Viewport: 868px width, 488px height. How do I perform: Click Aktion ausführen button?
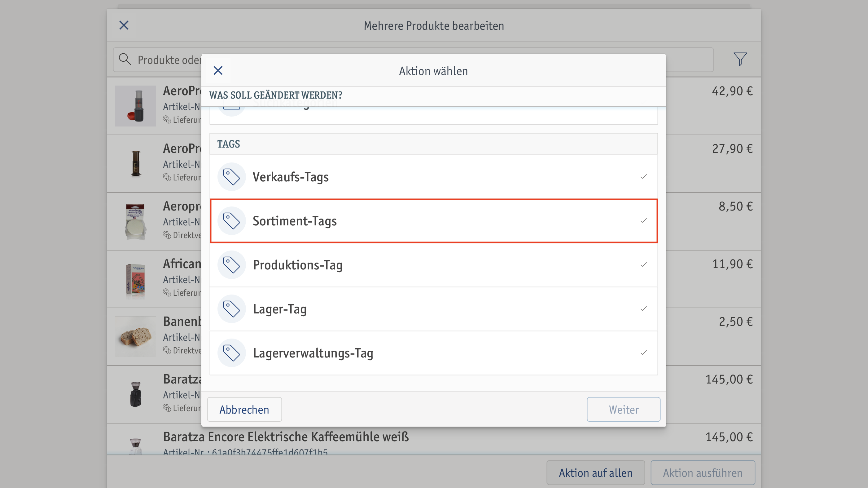pos(703,473)
